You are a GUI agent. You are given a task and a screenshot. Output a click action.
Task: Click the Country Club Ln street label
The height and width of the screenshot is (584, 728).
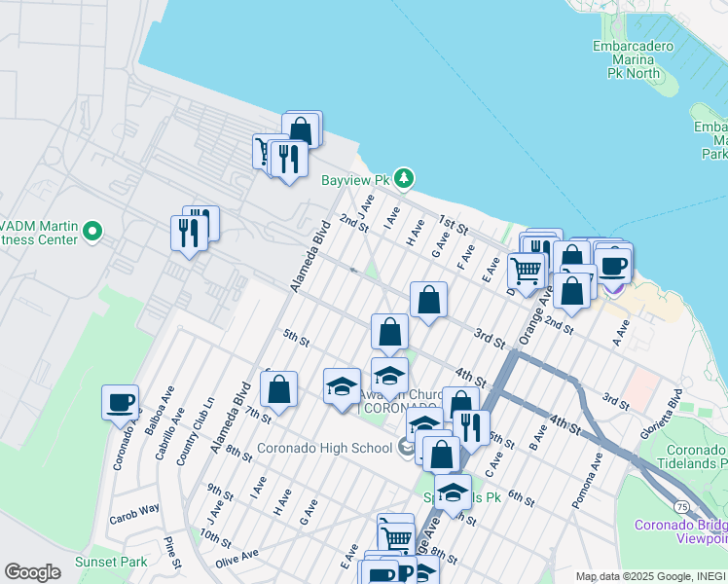tap(195, 431)
